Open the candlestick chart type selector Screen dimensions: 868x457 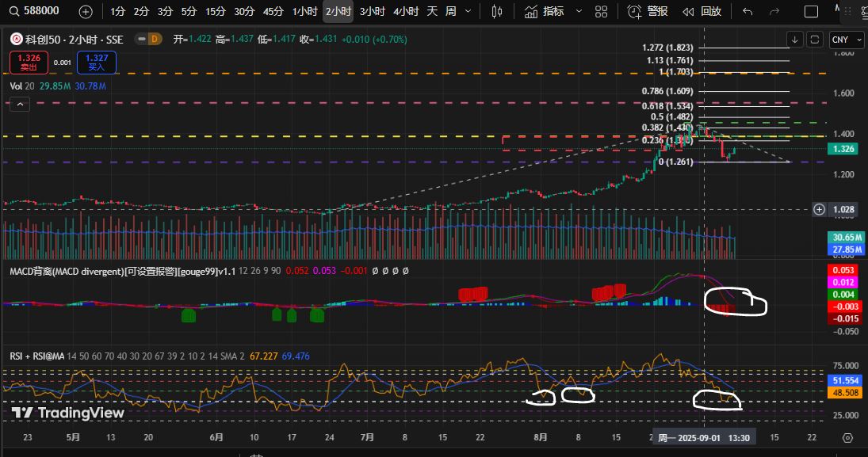pos(497,12)
